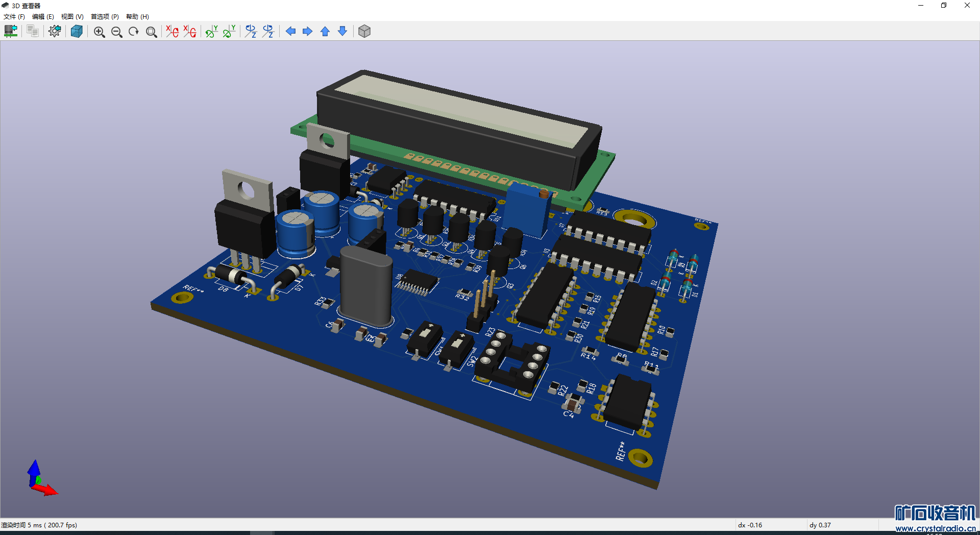The image size is (980, 535).
Task: Open the 文件 (F) menu
Action: point(14,17)
